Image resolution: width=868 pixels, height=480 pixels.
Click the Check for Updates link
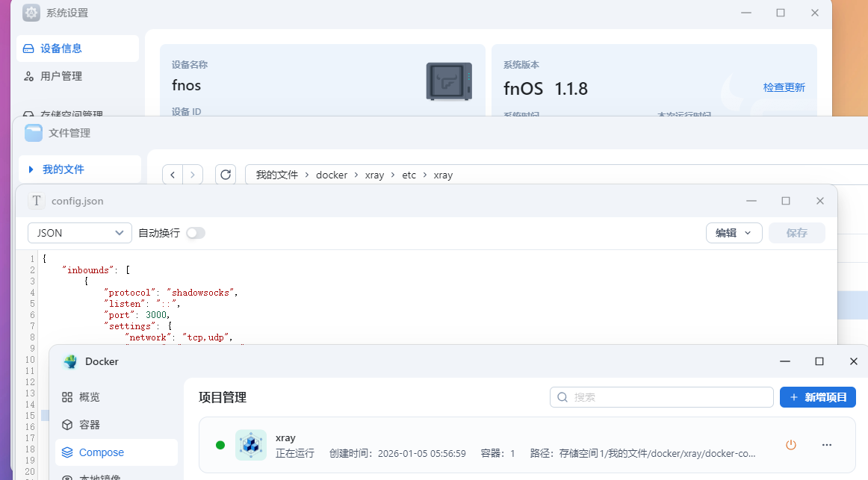tap(784, 87)
